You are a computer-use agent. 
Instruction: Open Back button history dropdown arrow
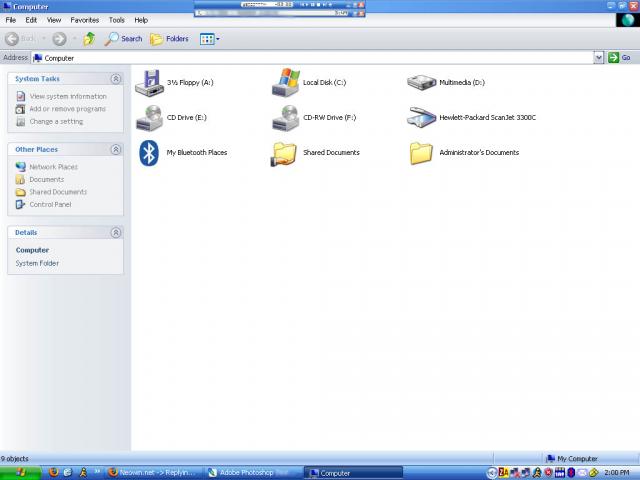click(44, 39)
